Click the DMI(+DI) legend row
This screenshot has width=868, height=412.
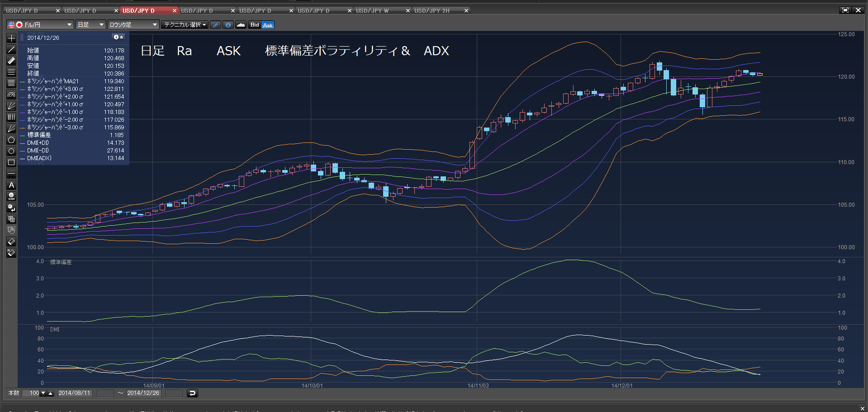tap(72, 143)
